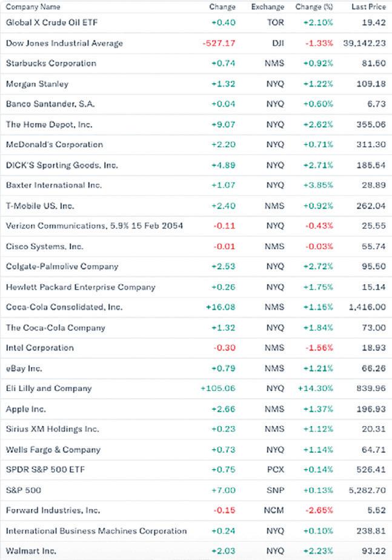This screenshot has height=560, width=392.
Task: Open the Intel Corporation quote
Action: 40,348
